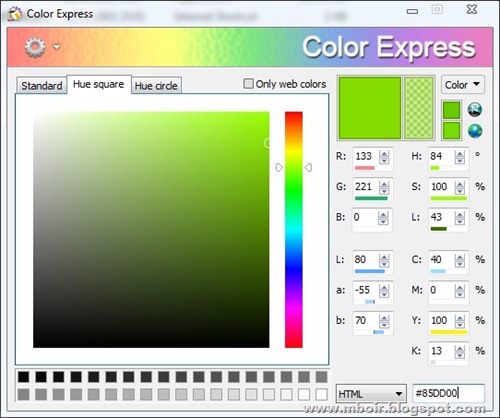The image size is (500, 418).
Task: Pick the last gray swatch in top grayscale row
Action: (x=321, y=377)
